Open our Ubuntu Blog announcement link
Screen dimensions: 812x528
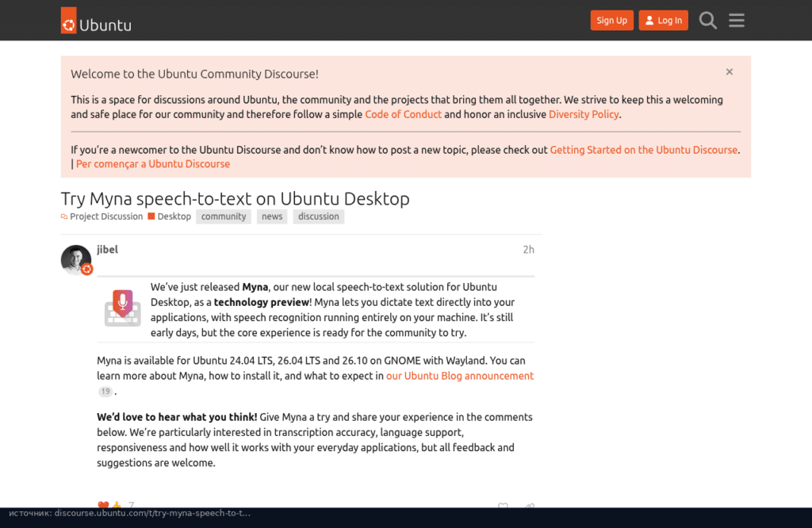460,376
